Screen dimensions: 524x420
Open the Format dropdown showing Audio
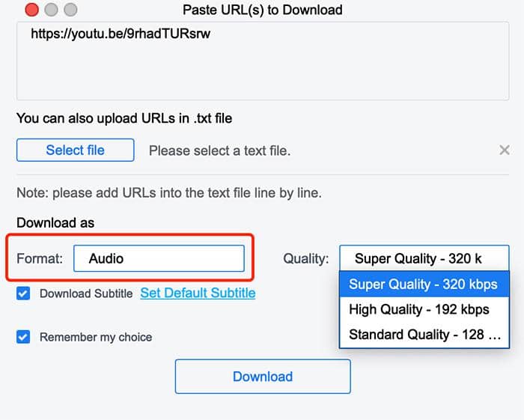pyautogui.click(x=159, y=258)
